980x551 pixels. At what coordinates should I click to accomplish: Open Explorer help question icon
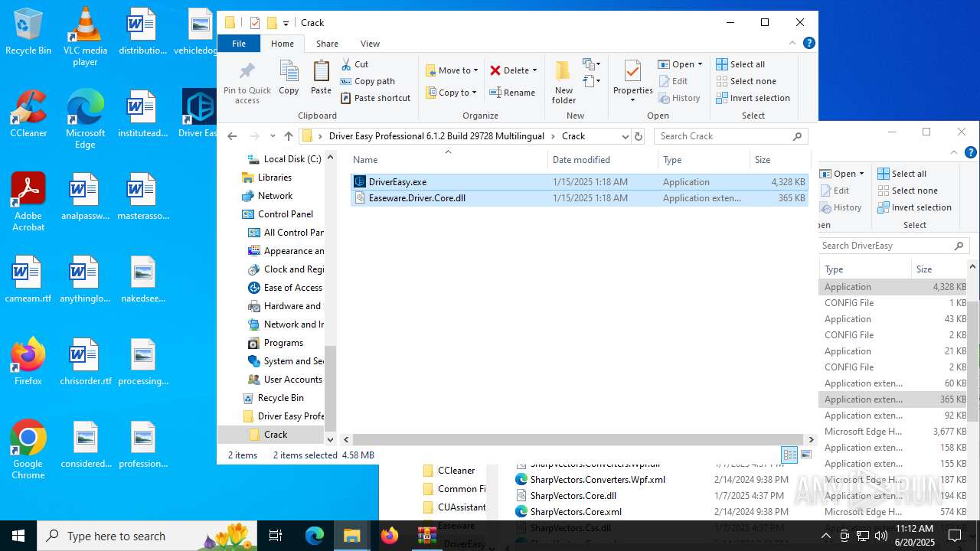click(808, 44)
